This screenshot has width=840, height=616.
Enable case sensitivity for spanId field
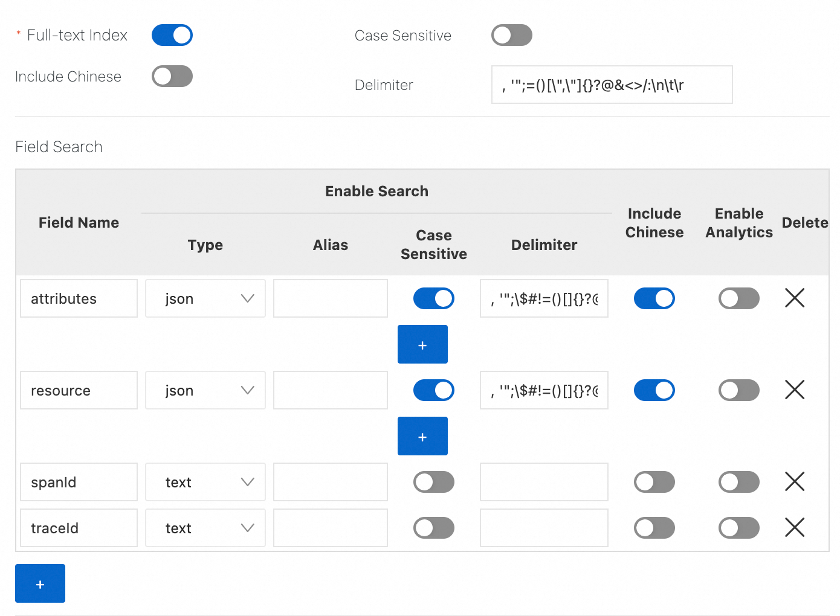[x=433, y=482]
